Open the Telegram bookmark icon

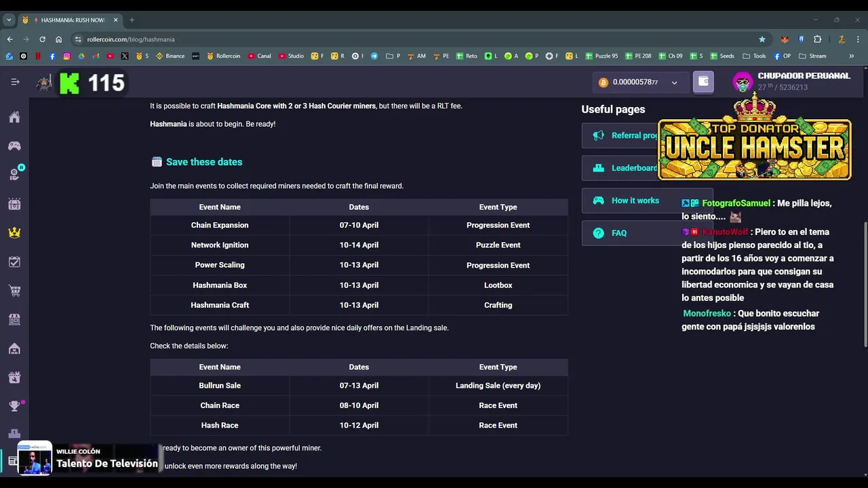[x=374, y=56]
